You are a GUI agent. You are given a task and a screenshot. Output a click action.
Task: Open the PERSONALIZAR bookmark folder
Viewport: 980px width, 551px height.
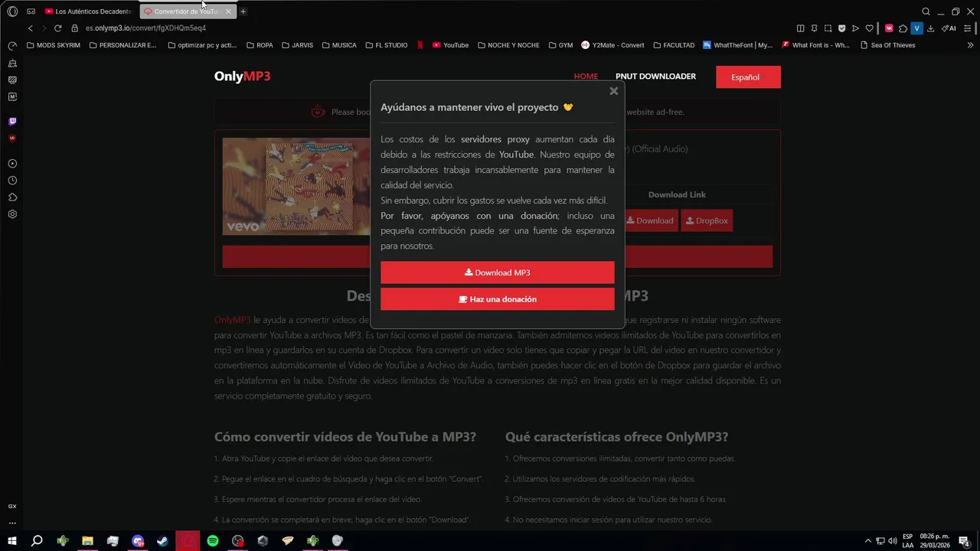pyautogui.click(x=122, y=45)
